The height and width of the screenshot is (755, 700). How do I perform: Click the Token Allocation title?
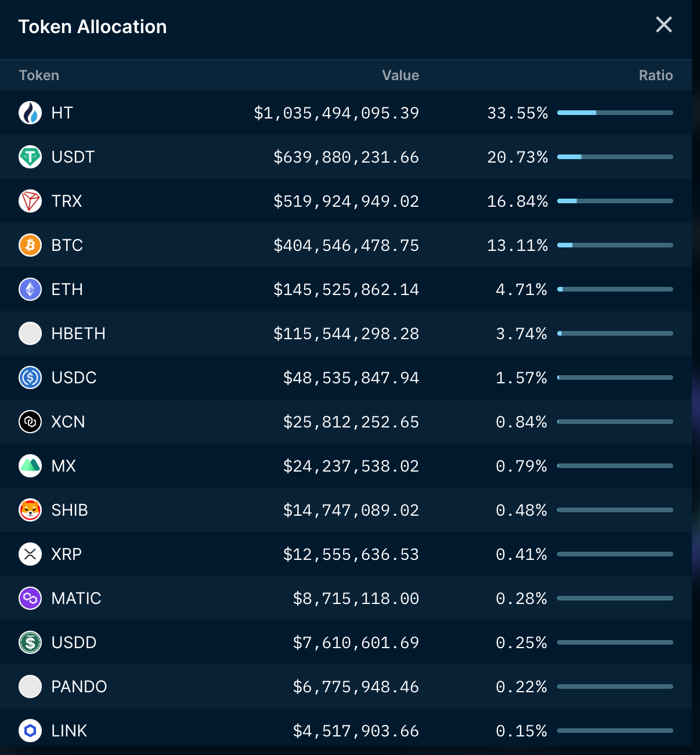click(x=92, y=27)
